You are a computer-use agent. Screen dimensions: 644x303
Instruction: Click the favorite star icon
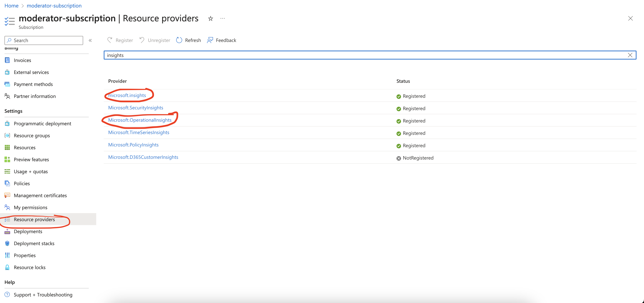(210, 19)
